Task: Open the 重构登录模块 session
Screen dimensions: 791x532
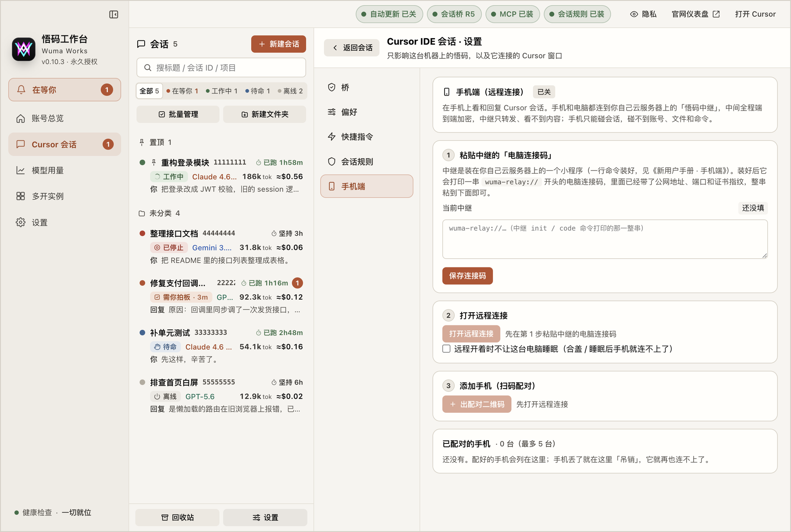Action: coord(221,175)
